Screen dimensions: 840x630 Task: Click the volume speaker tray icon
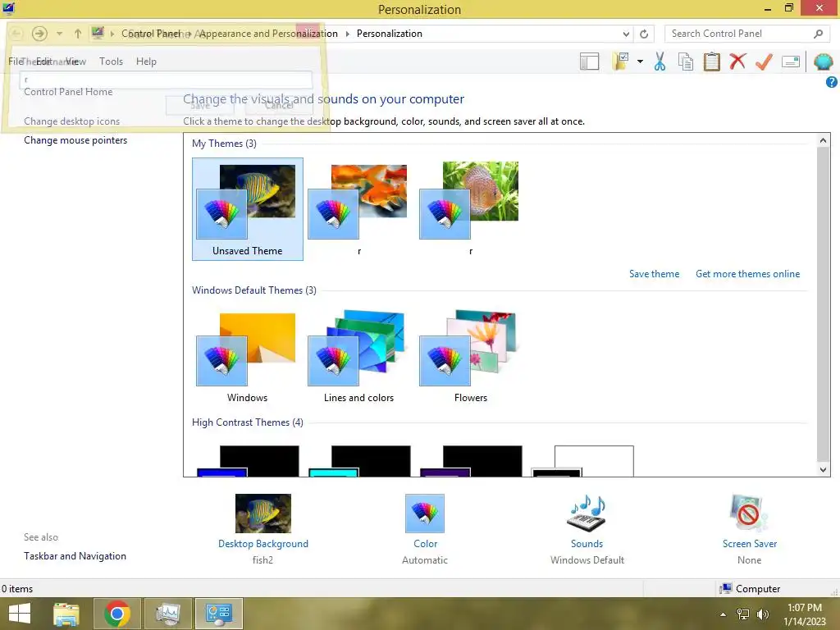[763, 614]
